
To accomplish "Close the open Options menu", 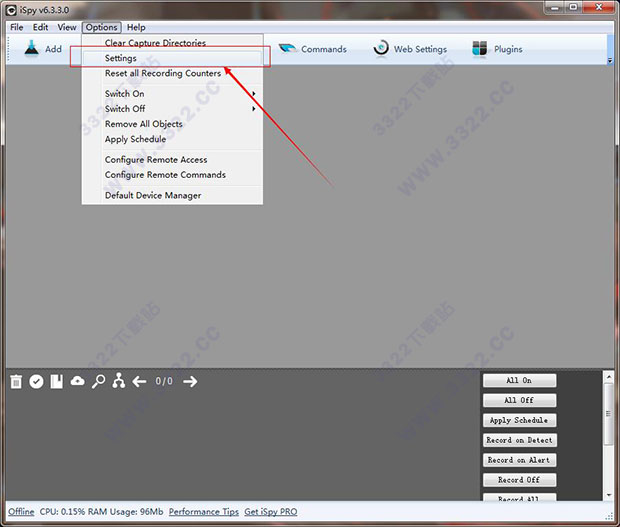I will tap(102, 27).
